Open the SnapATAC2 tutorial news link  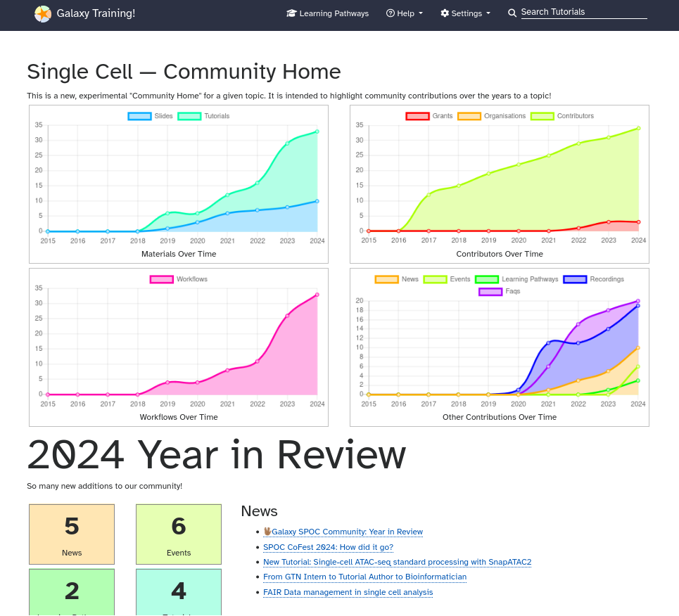[397, 562]
